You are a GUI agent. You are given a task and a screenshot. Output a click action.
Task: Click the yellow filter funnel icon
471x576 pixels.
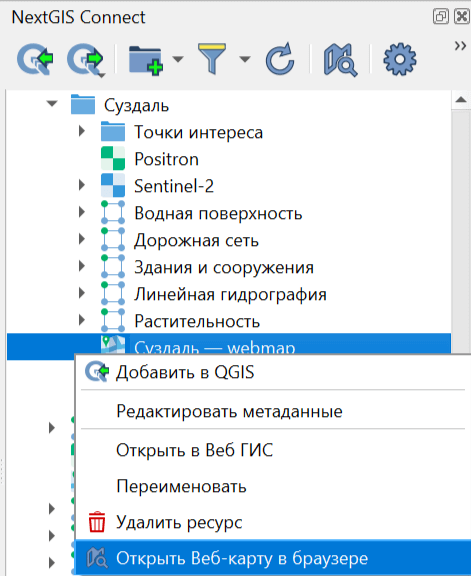coord(212,58)
